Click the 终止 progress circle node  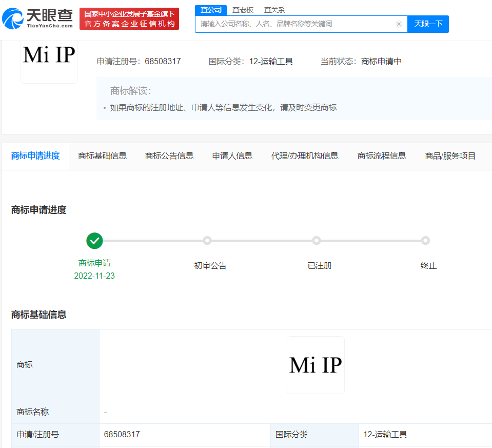pos(425,241)
